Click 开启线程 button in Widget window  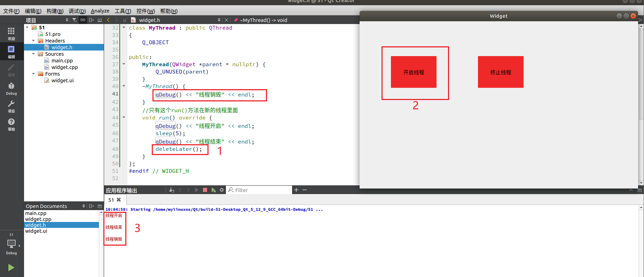tap(414, 72)
